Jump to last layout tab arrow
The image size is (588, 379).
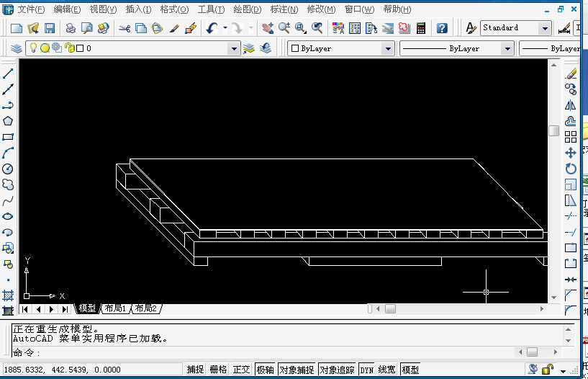65,309
